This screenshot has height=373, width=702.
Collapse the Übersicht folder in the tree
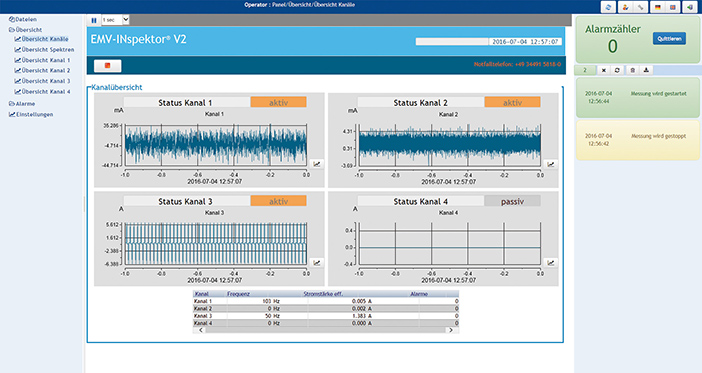(x=26, y=30)
